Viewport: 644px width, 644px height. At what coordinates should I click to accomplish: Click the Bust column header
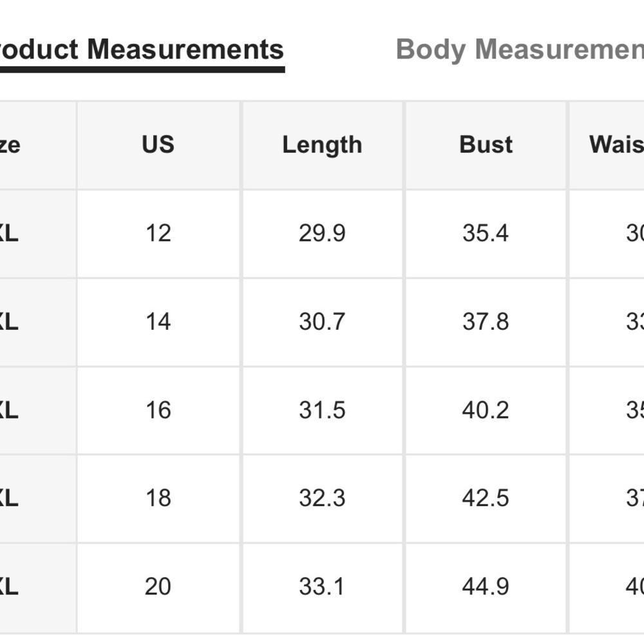tap(486, 145)
